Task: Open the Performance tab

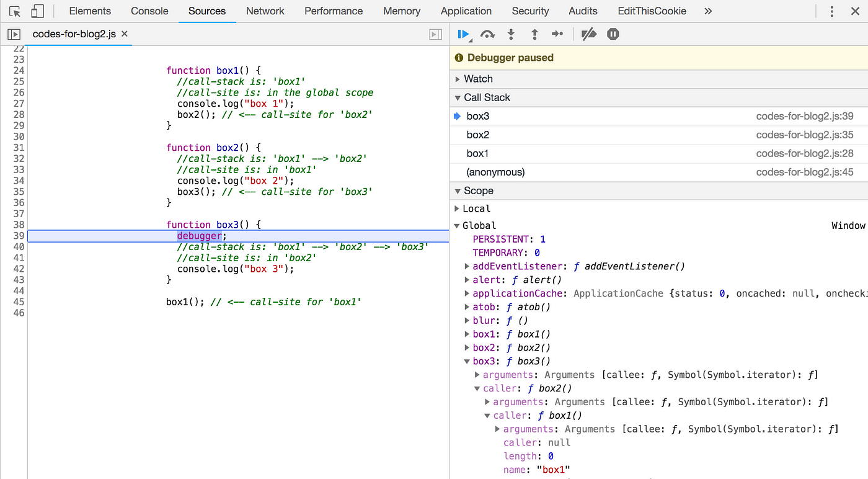Action: pos(334,11)
